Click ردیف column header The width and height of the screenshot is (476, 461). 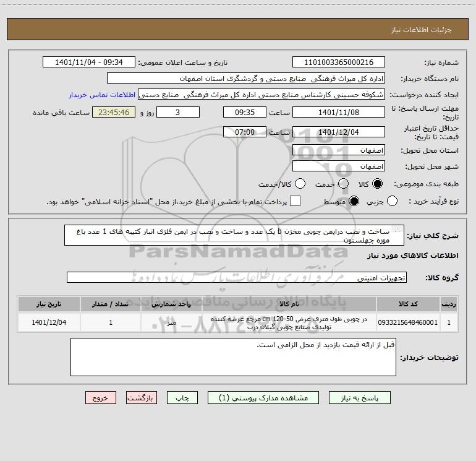(x=449, y=304)
